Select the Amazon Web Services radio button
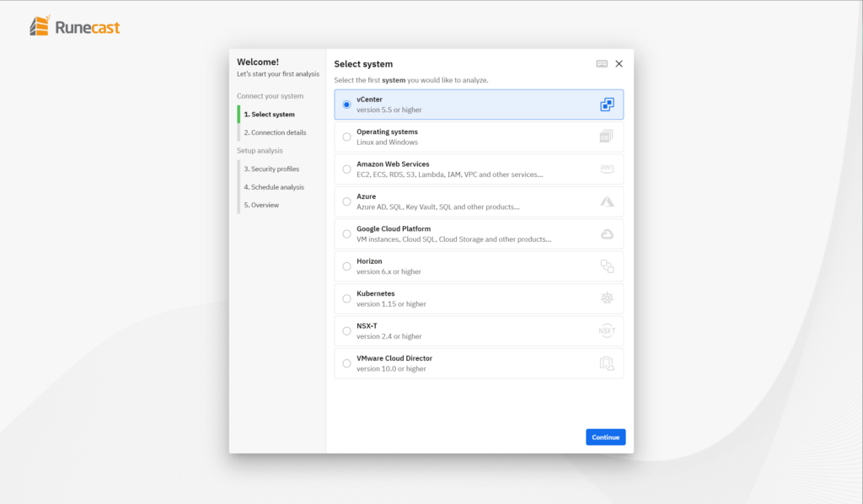863x504 pixels. tap(346, 169)
